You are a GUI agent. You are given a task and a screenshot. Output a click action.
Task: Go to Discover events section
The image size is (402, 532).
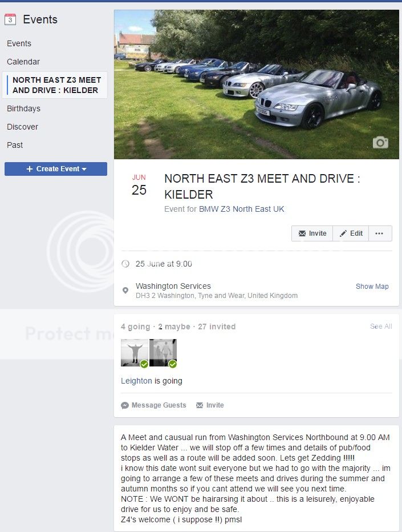point(22,127)
